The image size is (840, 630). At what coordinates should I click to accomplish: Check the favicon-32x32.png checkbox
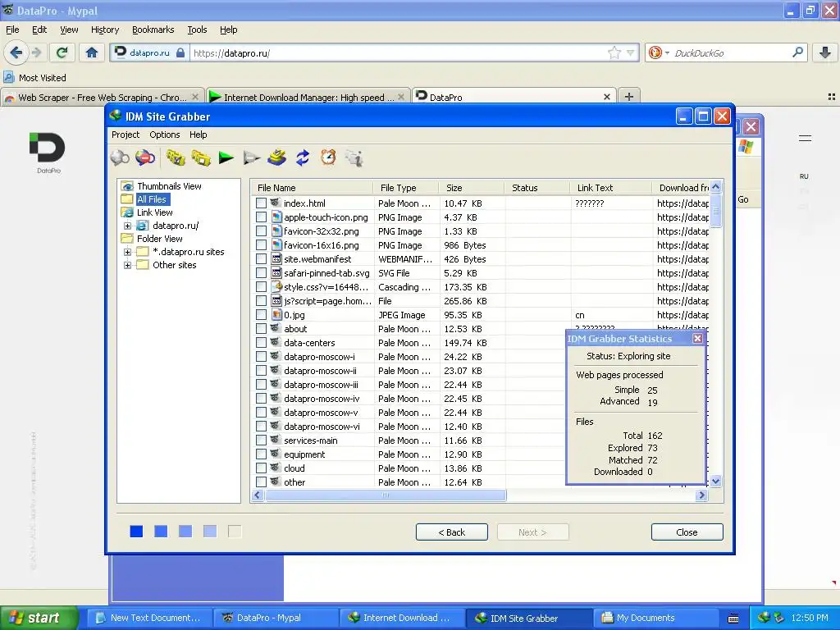pos(261,231)
